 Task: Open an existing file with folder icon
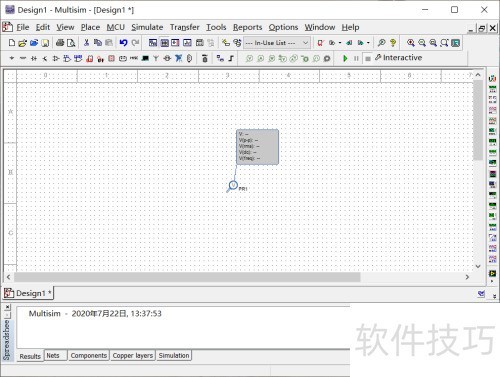coord(23,43)
